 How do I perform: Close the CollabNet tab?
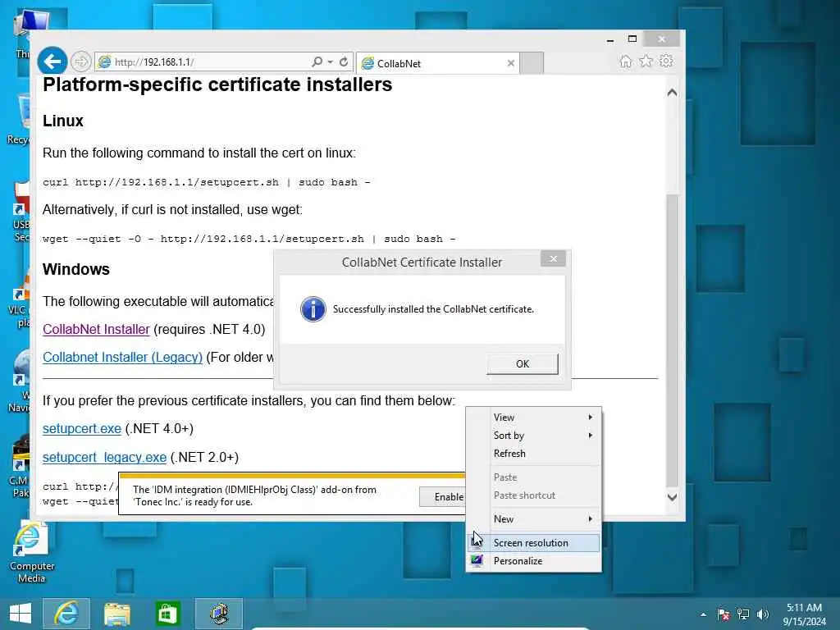click(511, 63)
